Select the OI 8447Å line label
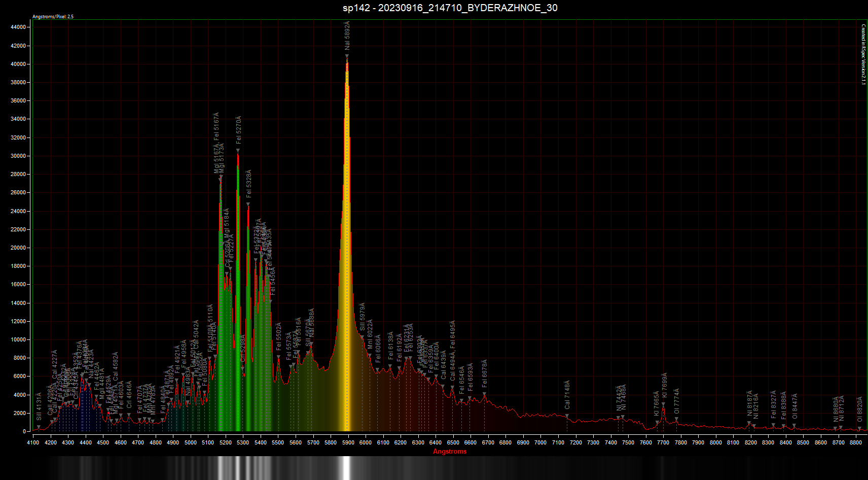 point(795,406)
